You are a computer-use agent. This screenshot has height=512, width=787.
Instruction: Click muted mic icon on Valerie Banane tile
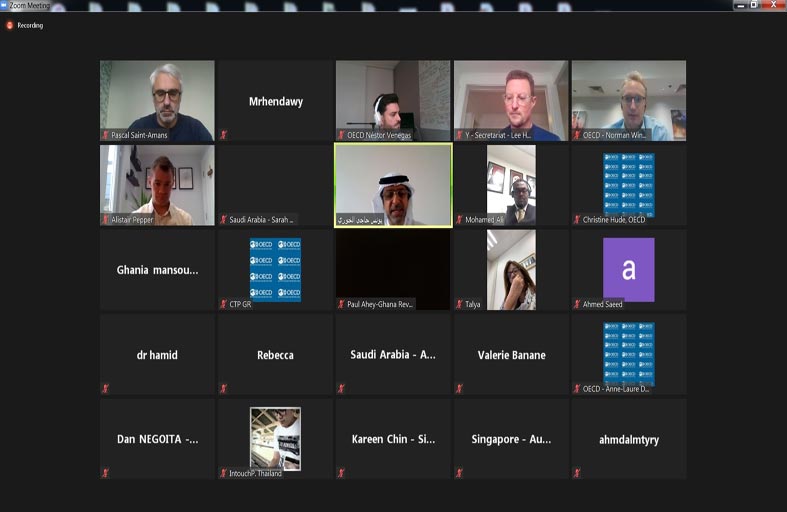point(459,388)
